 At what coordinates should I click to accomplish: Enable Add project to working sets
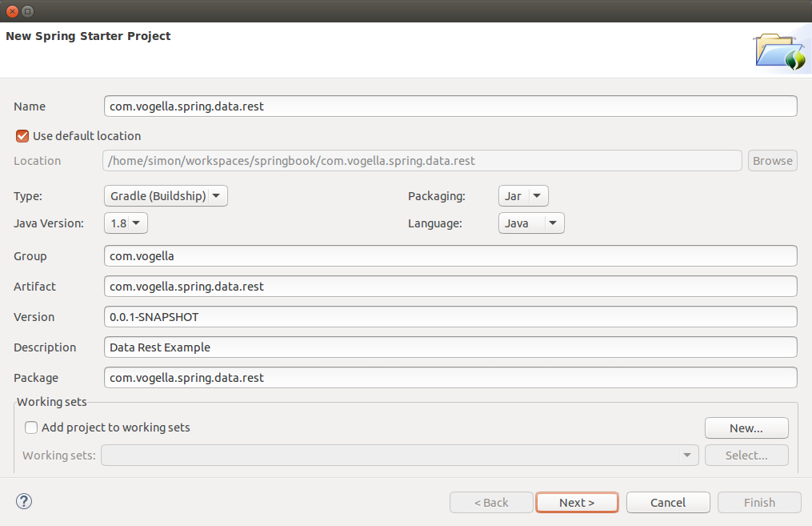point(31,428)
